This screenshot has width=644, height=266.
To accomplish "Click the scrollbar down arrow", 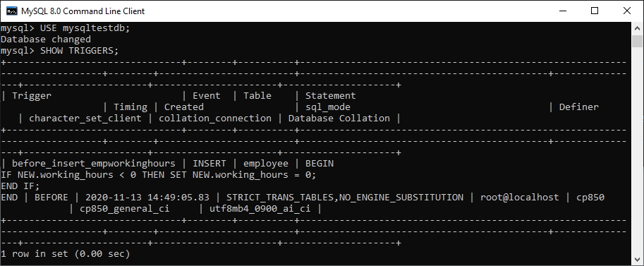I will [x=637, y=260].
